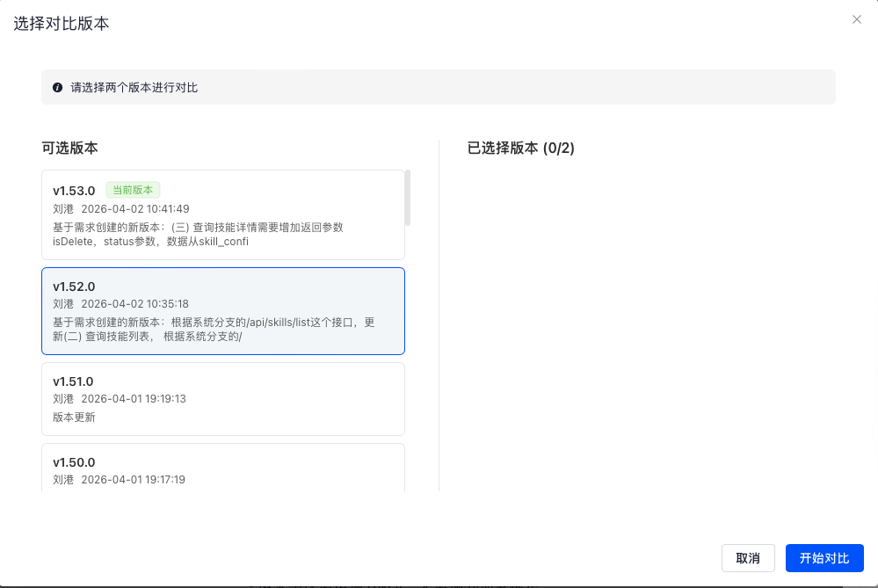Viewport: 878px width, 588px height.
Task: Click the green 当前版本 tag
Action: pyautogui.click(x=133, y=190)
